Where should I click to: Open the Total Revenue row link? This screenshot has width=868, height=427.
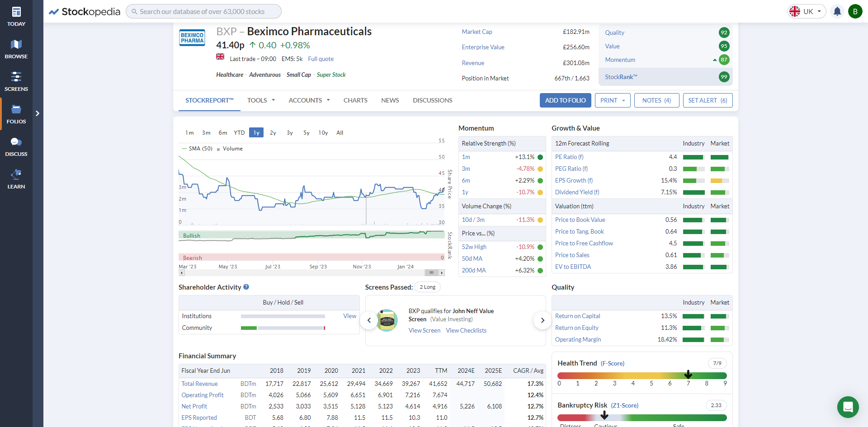click(199, 384)
